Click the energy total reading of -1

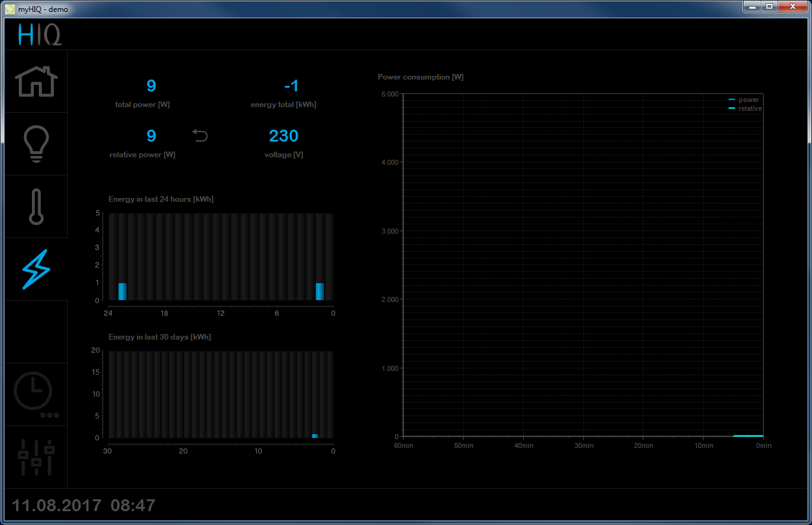click(291, 86)
